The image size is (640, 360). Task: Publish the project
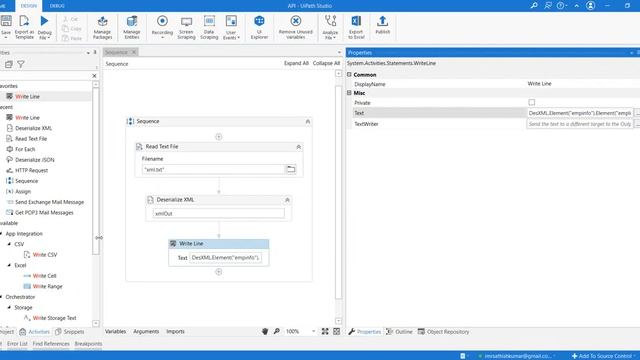click(x=382, y=24)
